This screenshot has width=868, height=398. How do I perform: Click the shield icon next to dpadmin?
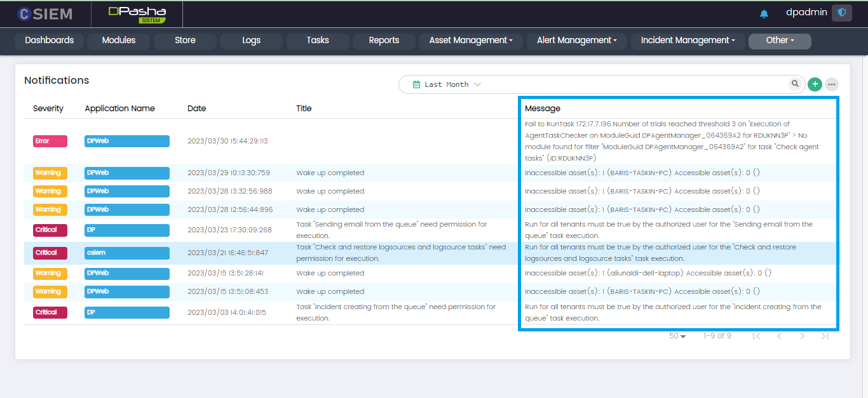(842, 13)
